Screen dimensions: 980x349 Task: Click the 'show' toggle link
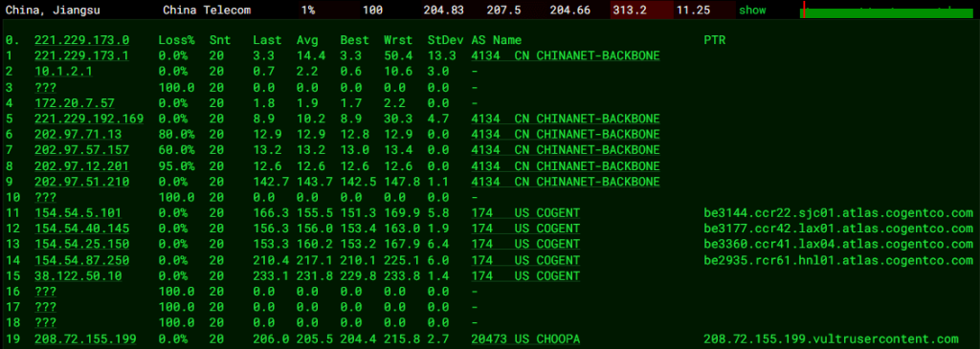(752, 11)
